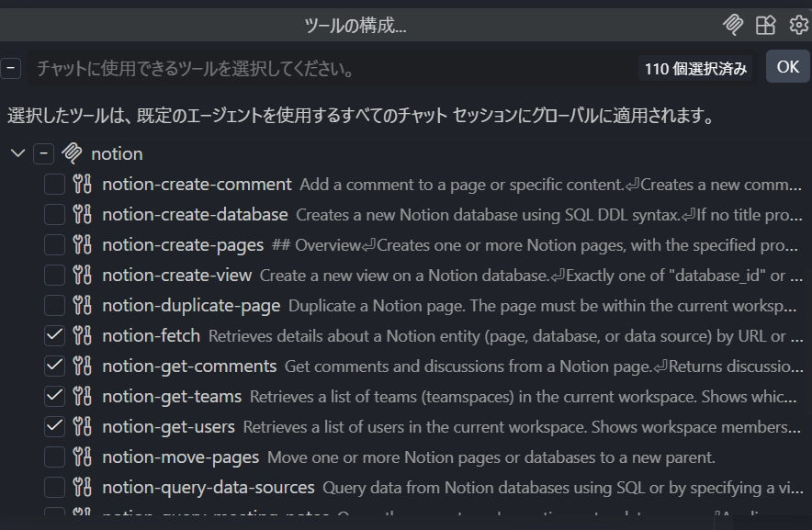The height and width of the screenshot is (530, 812).
Task: Uncheck notion-get-users checkbox
Action: point(54,426)
